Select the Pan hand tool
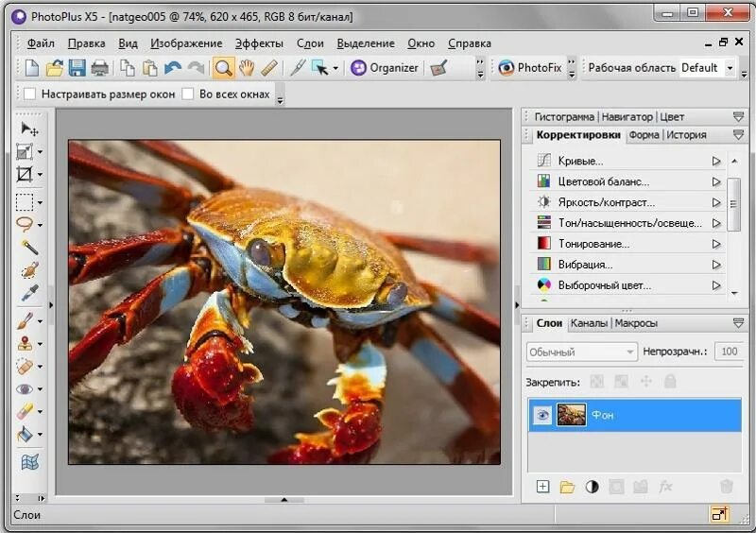This screenshot has width=756, height=533. click(247, 68)
